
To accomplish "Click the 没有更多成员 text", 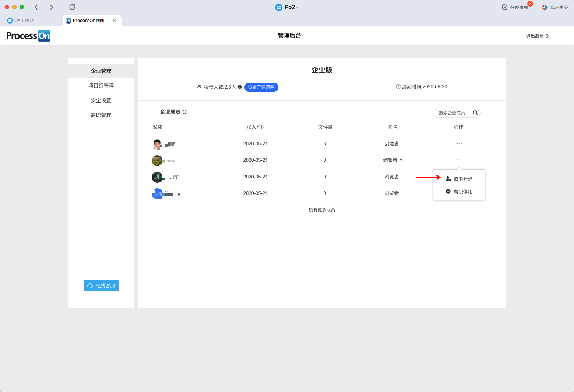I will pyautogui.click(x=322, y=210).
